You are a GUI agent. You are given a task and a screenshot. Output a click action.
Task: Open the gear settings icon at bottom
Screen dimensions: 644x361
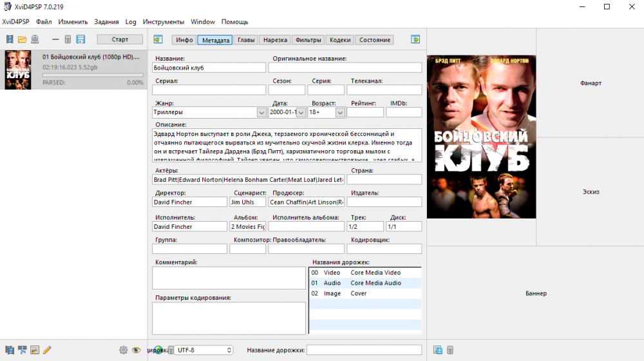click(123, 350)
